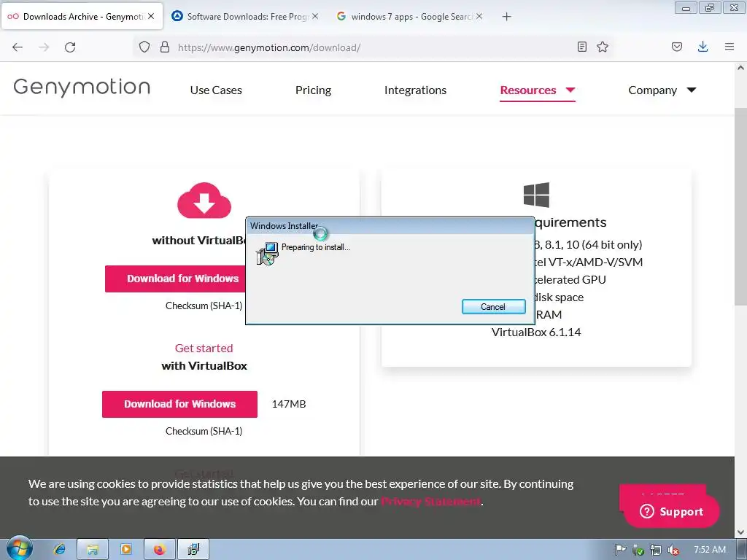Expand the Resources dropdown menu
Image resolution: width=747 pixels, height=560 pixels.
(x=538, y=90)
